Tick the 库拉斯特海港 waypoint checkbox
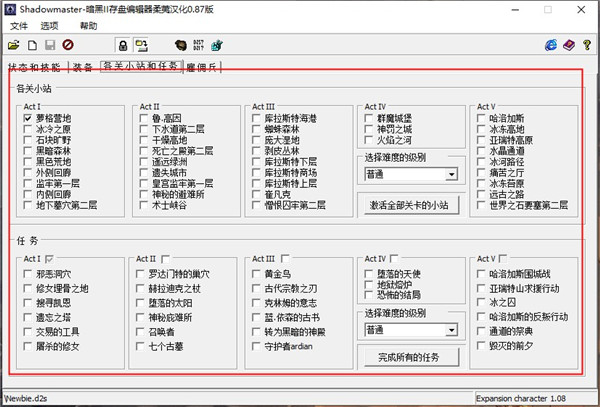The height and width of the screenshot is (407, 600). [x=256, y=118]
